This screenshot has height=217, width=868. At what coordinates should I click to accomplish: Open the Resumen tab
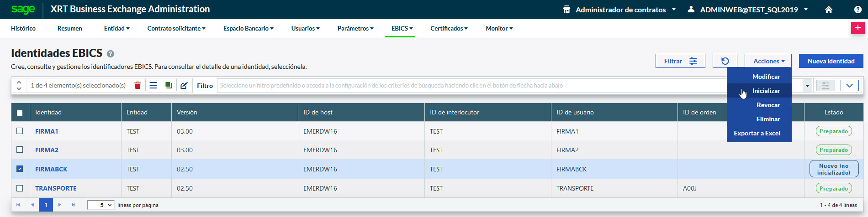(x=70, y=28)
